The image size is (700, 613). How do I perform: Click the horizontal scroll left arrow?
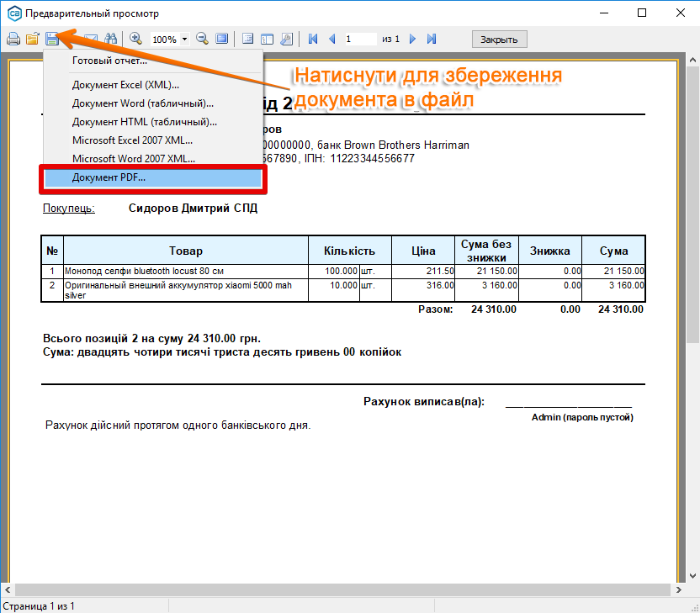coord(8,589)
